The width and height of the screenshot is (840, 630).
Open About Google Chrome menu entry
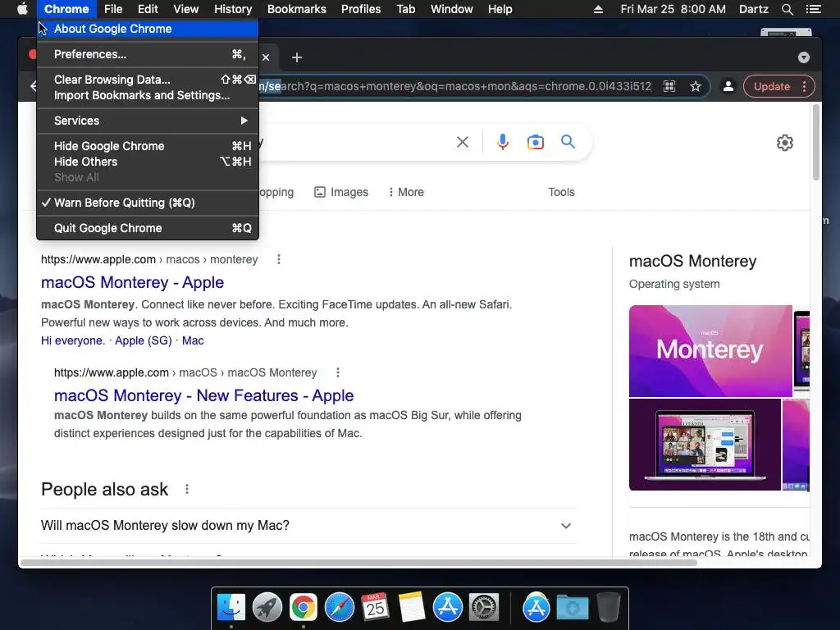pyautogui.click(x=148, y=29)
